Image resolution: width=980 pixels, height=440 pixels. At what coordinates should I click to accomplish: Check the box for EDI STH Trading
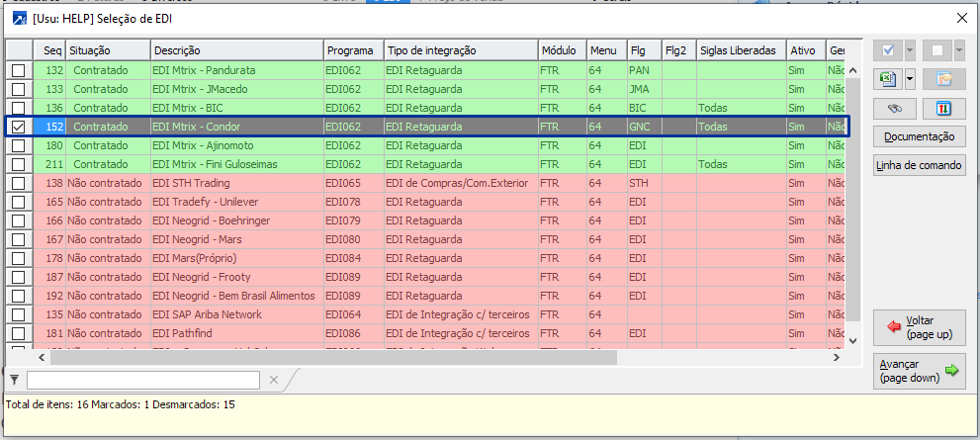(19, 183)
